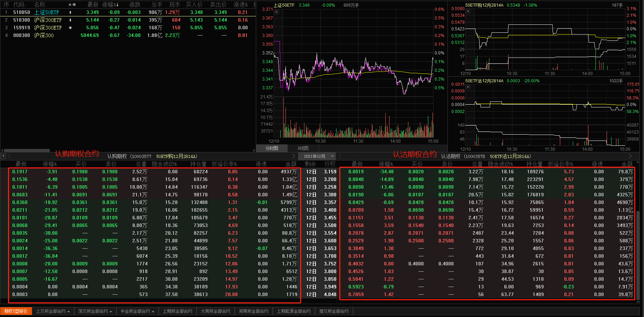
Task: Click strike price 4.048 row
Action: tap(330, 294)
